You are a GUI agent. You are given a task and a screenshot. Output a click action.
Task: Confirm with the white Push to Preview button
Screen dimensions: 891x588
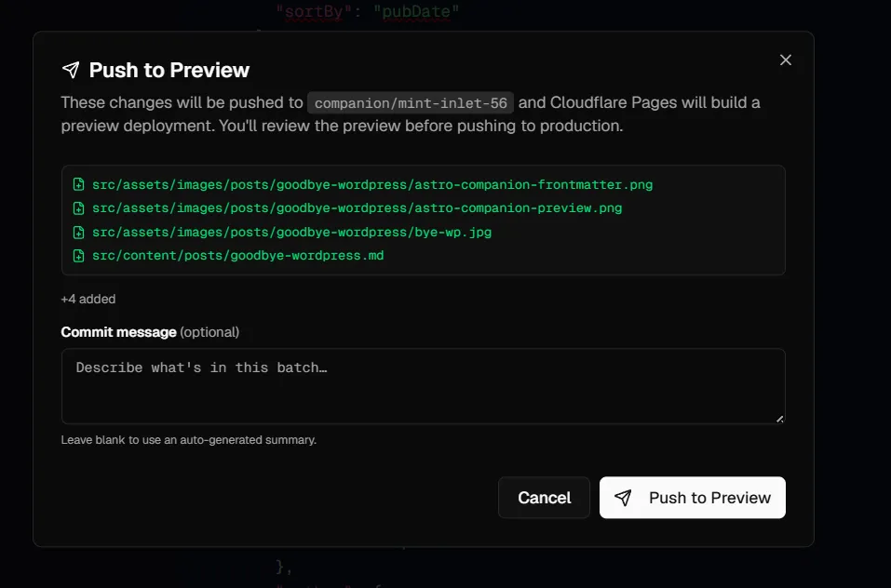click(692, 498)
